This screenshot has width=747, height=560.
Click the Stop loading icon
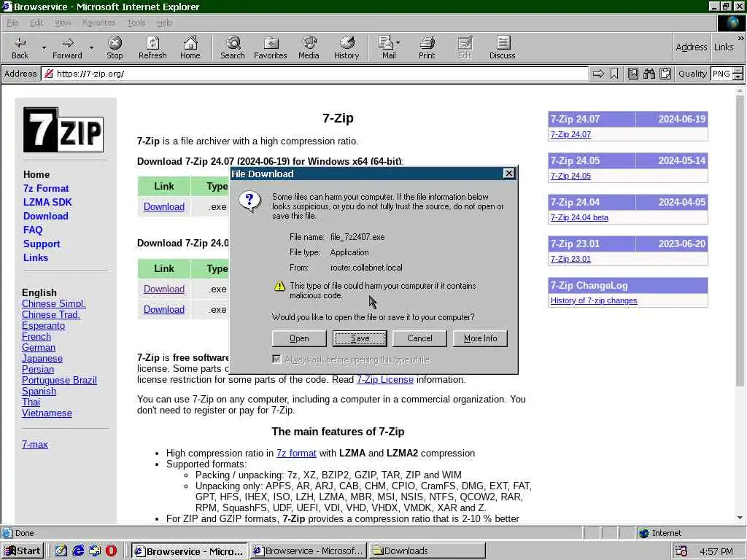click(115, 43)
